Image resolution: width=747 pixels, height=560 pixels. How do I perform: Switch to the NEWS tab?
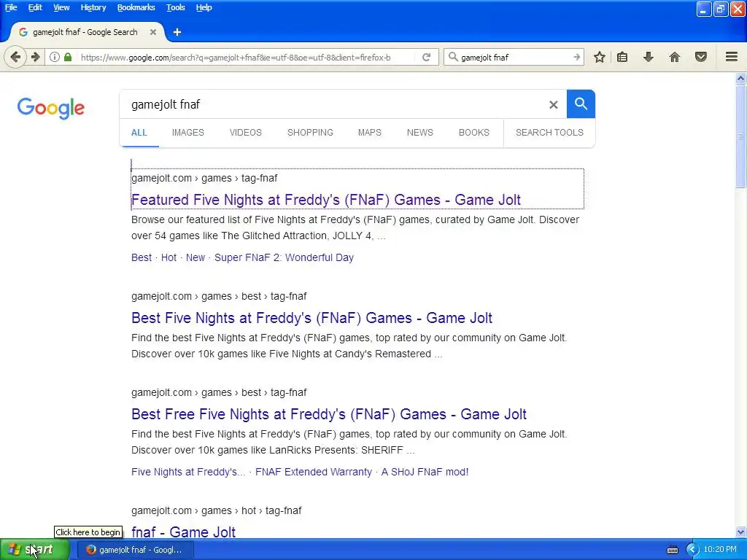tap(419, 133)
